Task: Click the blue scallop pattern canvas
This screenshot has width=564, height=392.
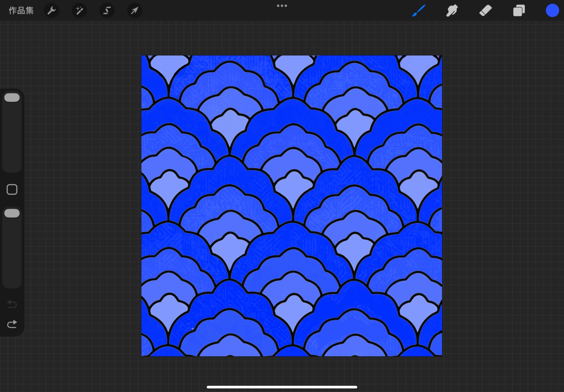Action: (292, 206)
